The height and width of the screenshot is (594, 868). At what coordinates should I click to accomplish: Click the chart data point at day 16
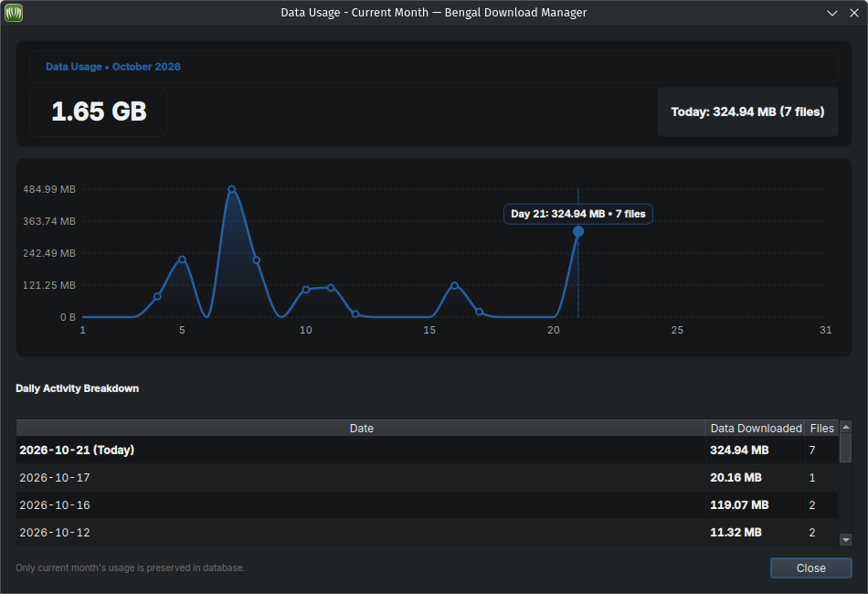click(454, 286)
